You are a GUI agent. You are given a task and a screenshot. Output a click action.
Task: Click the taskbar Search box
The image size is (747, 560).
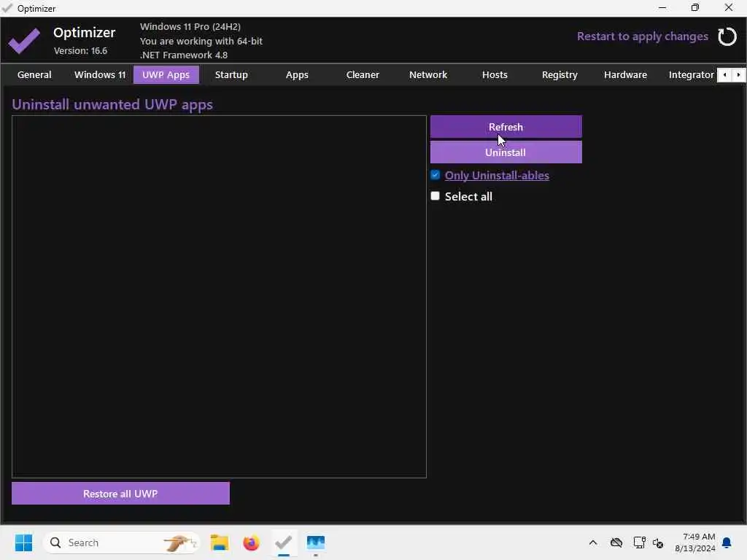point(122,542)
